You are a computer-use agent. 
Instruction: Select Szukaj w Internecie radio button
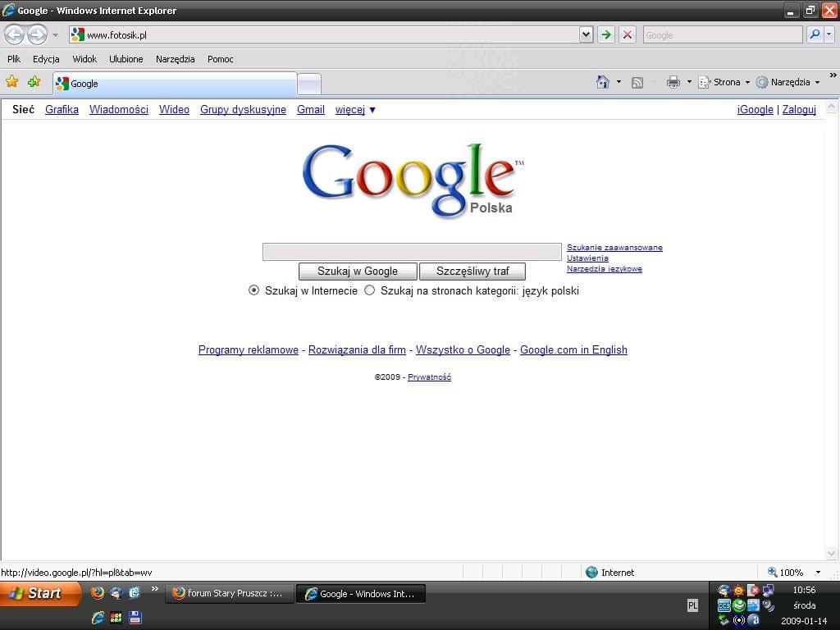pos(254,290)
